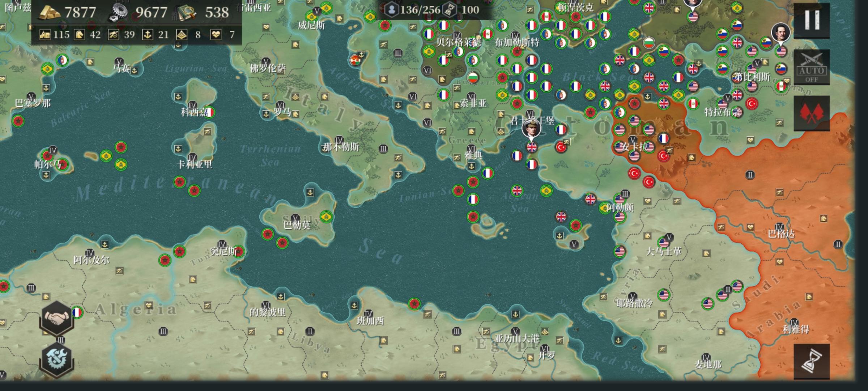Select the city 威尼斯
The width and height of the screenshot is (868, 391).
pos(311,25)
